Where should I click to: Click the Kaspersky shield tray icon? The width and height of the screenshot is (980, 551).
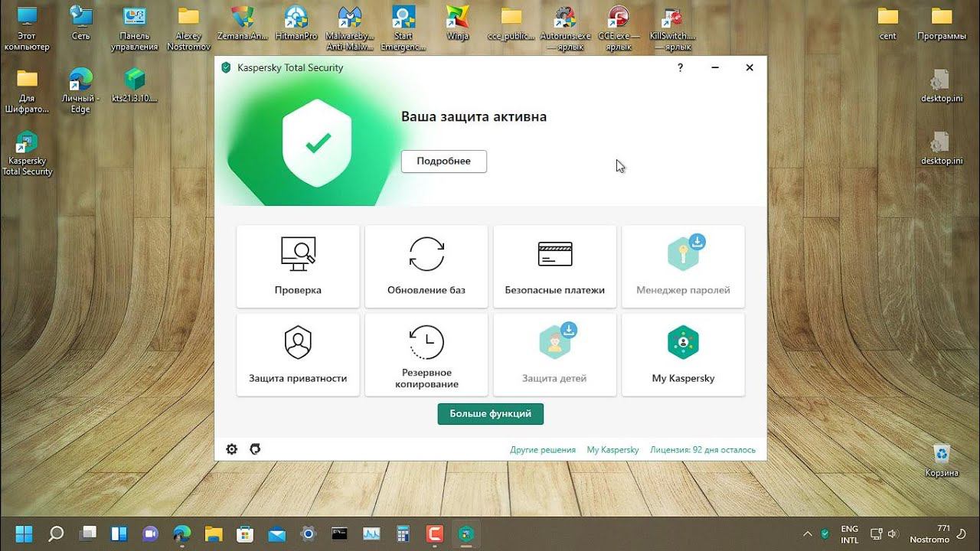coord(825,533)
